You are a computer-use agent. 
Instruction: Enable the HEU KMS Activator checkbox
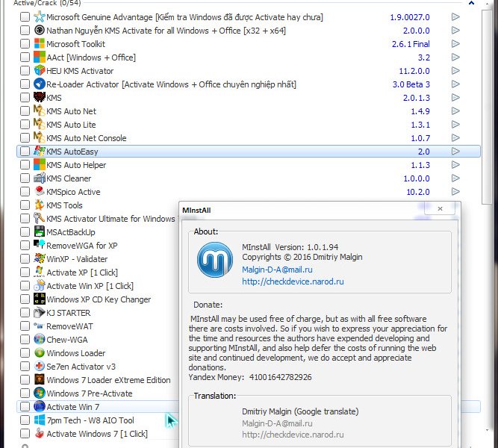point(25,70)
